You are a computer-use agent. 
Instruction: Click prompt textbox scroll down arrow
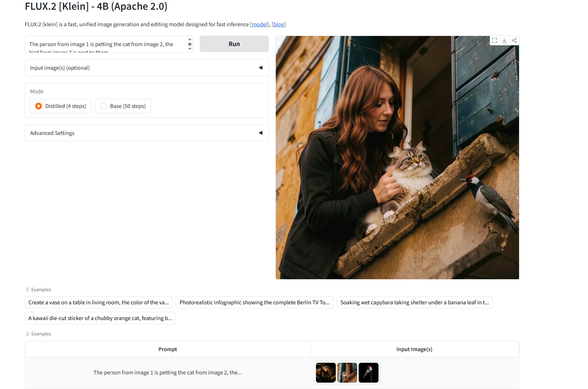click(x=190, y=49)
